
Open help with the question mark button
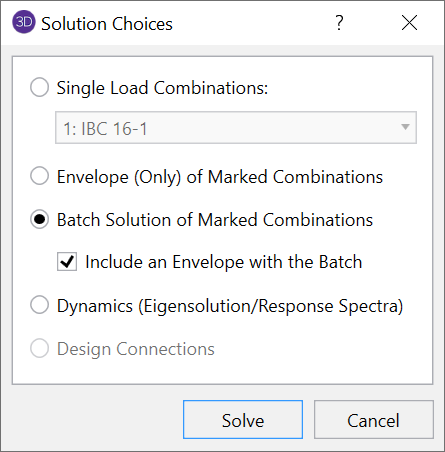coord(339,23)
